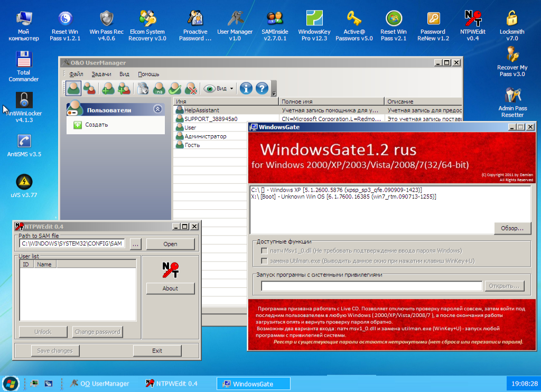Click the Обзор... button in WindowsGate
Viewport: 541px width, 392px height.
512,228
